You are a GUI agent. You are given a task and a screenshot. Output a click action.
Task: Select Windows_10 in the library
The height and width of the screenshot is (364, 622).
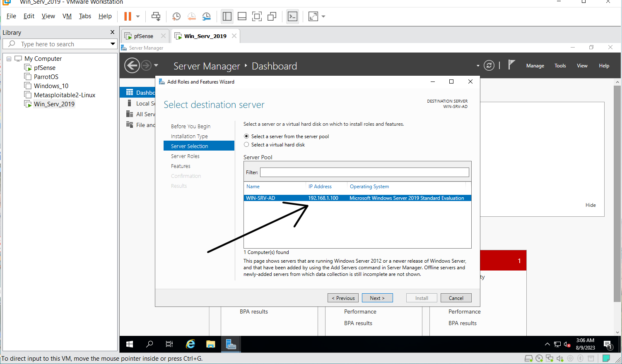pos(51,86)
